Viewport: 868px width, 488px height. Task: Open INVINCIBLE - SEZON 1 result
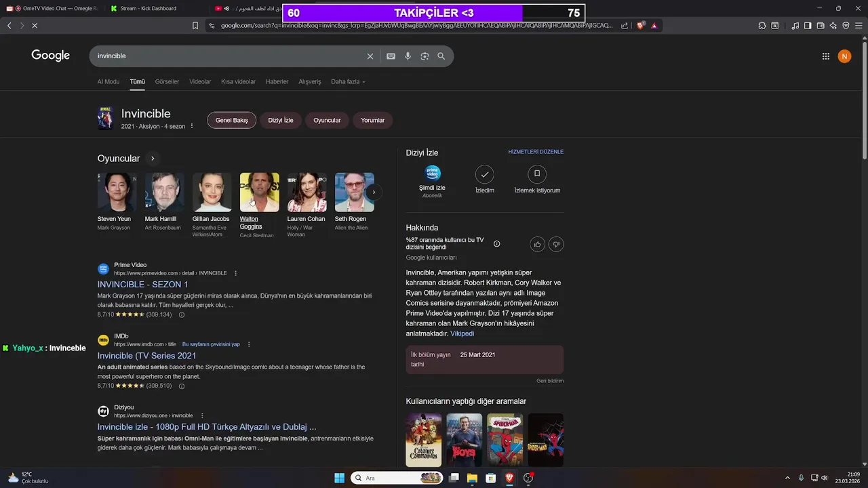click(142, 284)
